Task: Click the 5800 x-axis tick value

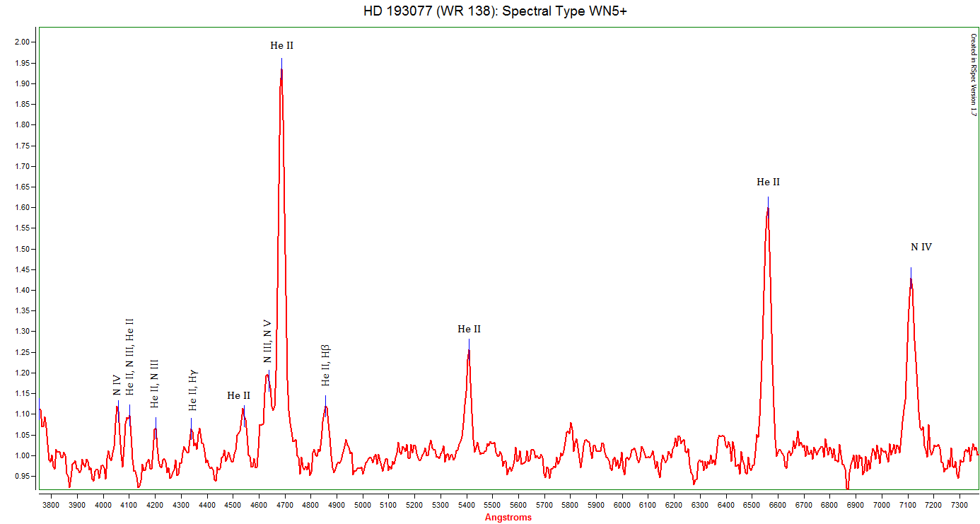Action: [x=571, y=505]
